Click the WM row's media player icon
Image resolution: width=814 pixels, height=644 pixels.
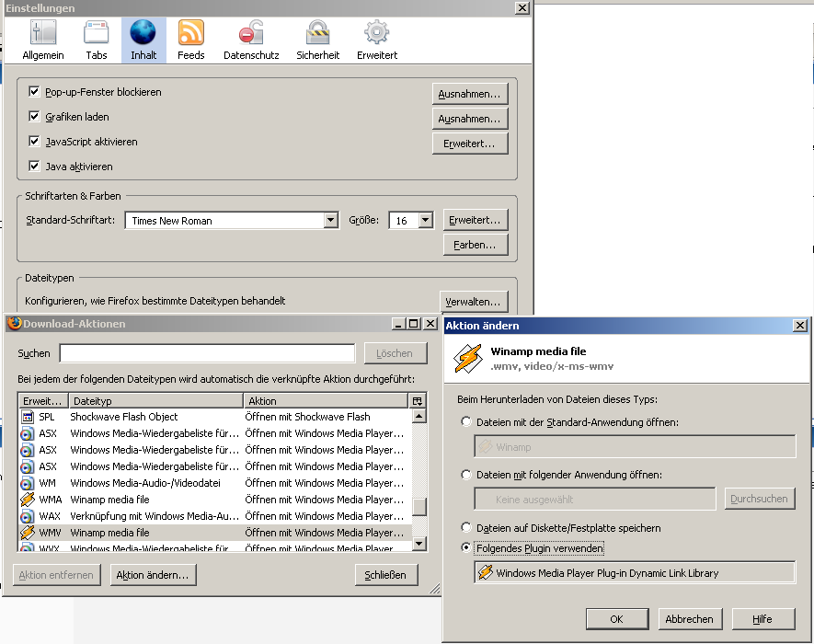point(28,483)
